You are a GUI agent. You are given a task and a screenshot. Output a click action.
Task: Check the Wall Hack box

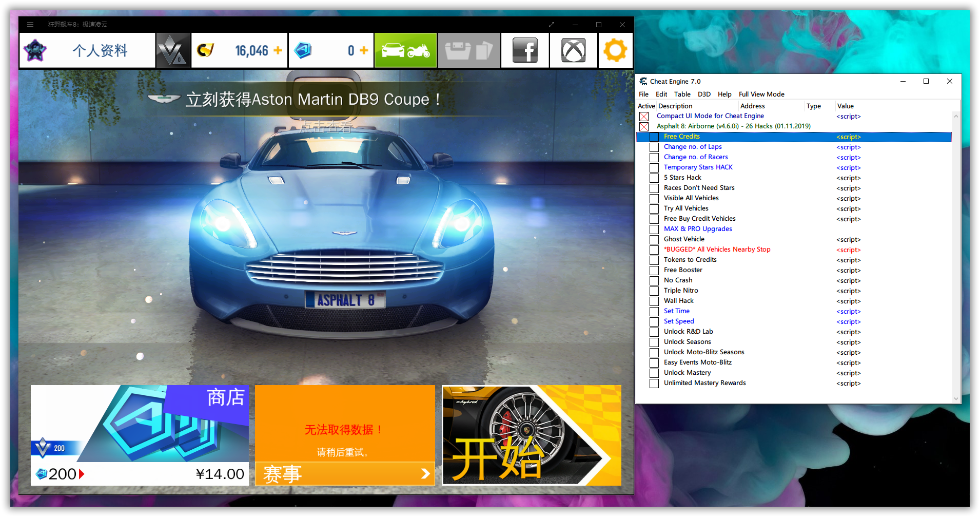[654, 301]
